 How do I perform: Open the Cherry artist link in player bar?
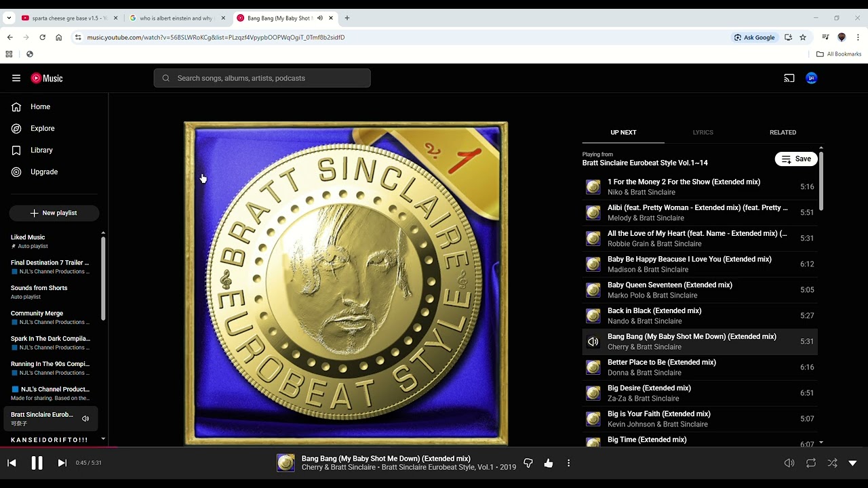(x=313, y=467)
